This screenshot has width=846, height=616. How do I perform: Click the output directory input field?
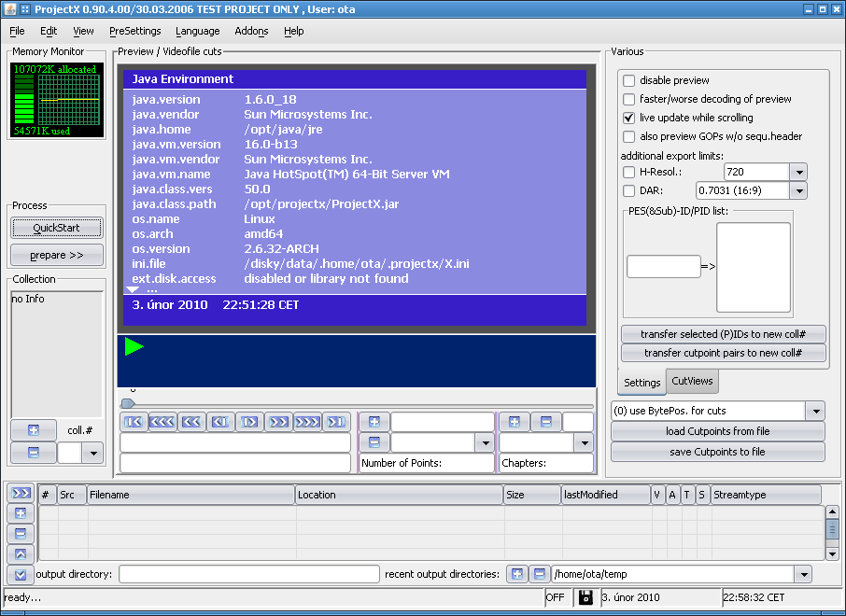248,574
